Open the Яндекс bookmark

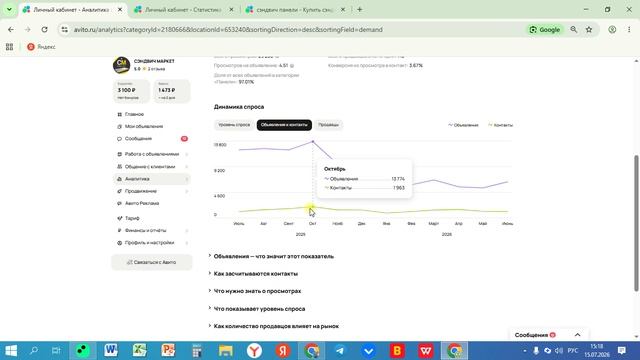(x=41, y=47)
